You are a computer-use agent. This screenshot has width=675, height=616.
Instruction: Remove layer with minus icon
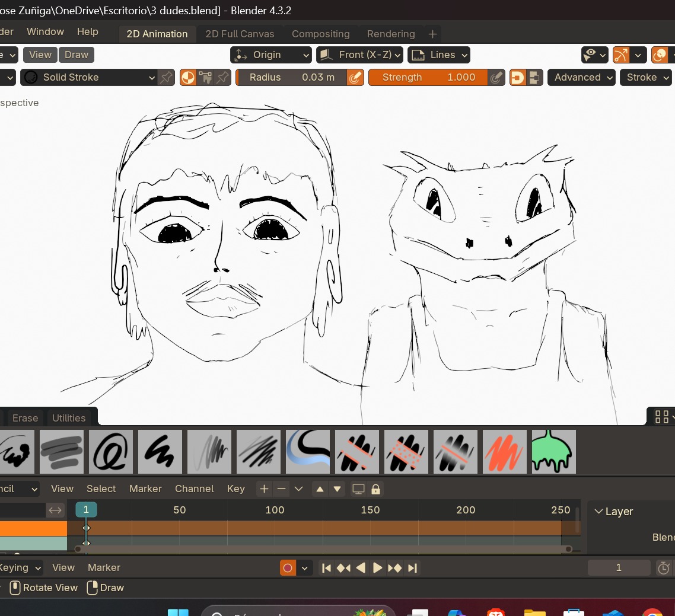[281, 489]
